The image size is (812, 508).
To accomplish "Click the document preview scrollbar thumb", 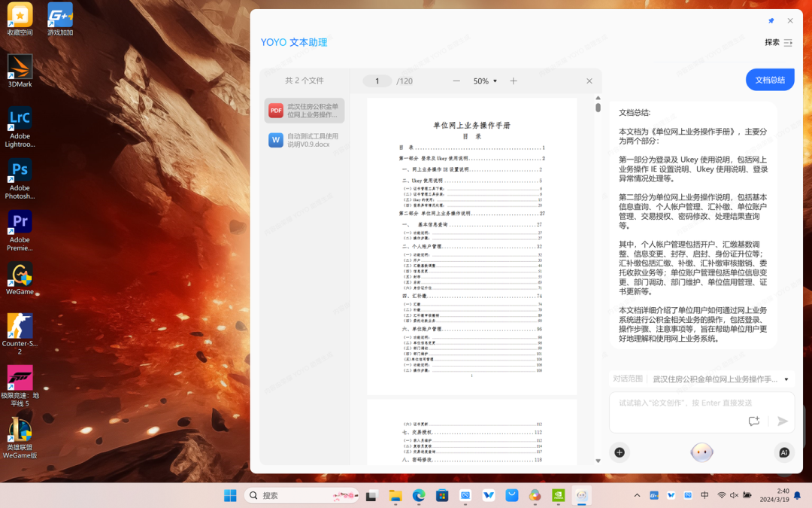I will 598,108.
